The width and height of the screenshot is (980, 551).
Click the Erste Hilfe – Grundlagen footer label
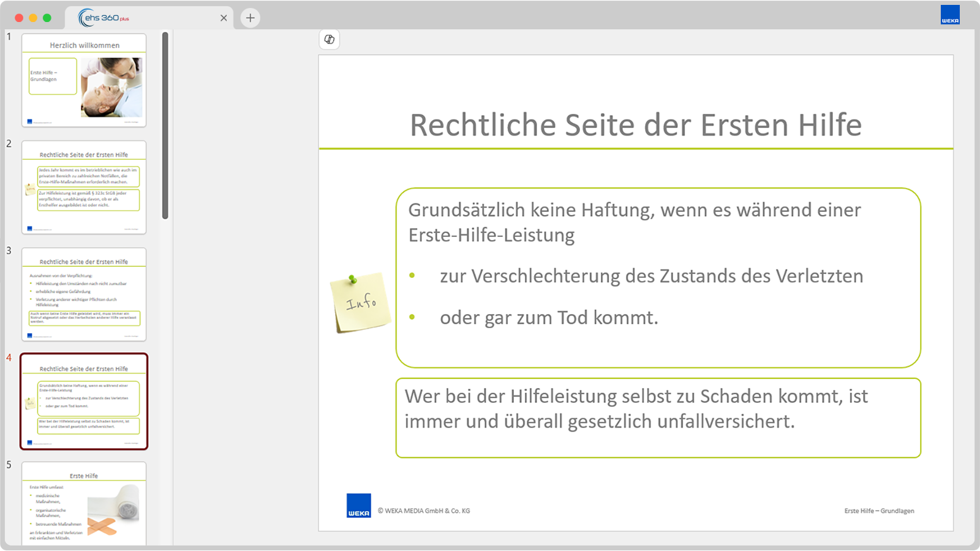coord(879,511)
